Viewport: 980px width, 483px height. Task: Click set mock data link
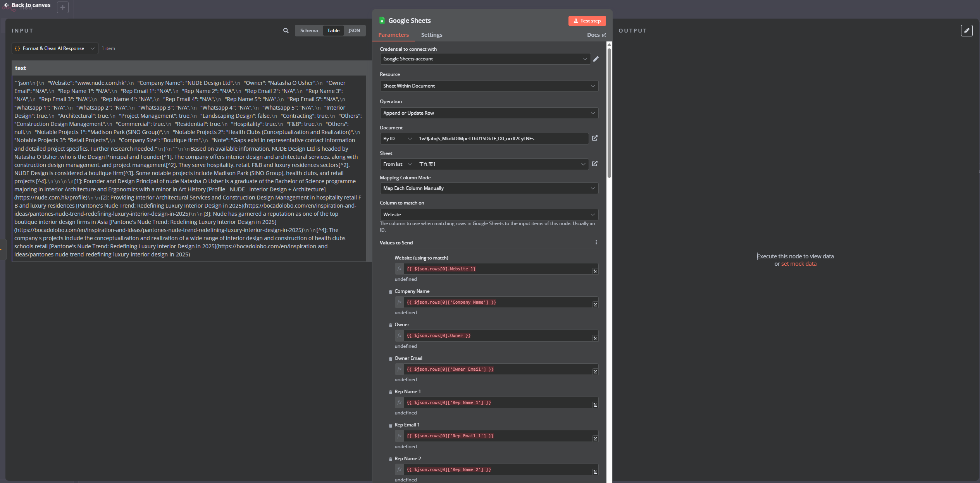[799, 264]
